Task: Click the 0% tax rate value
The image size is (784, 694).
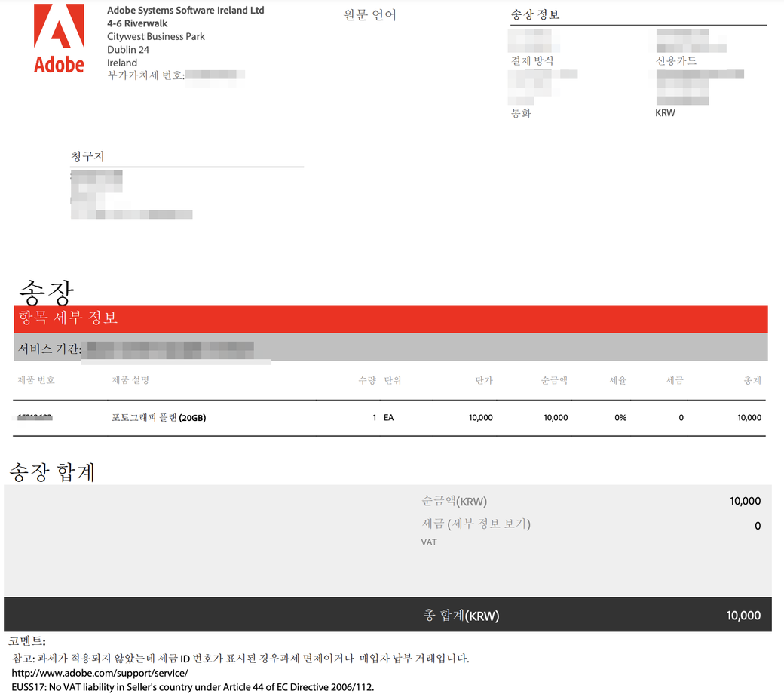Action: pyautogui.click(x=620, y=418)
